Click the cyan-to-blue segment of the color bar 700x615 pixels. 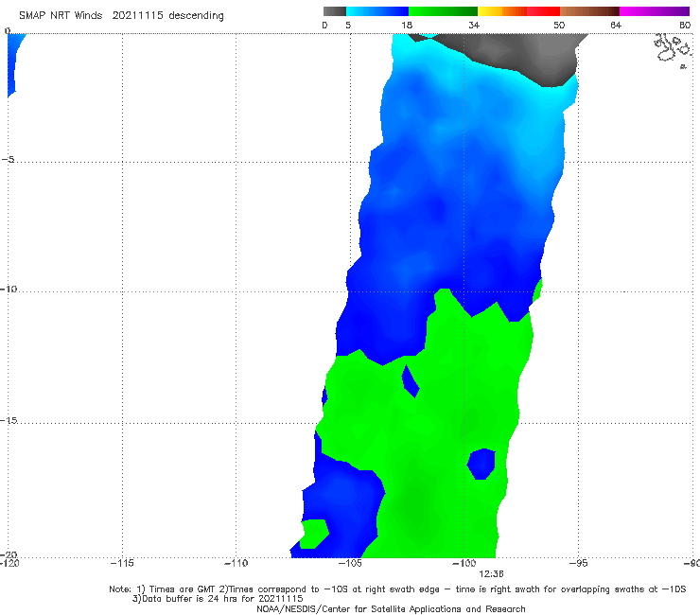377,11
